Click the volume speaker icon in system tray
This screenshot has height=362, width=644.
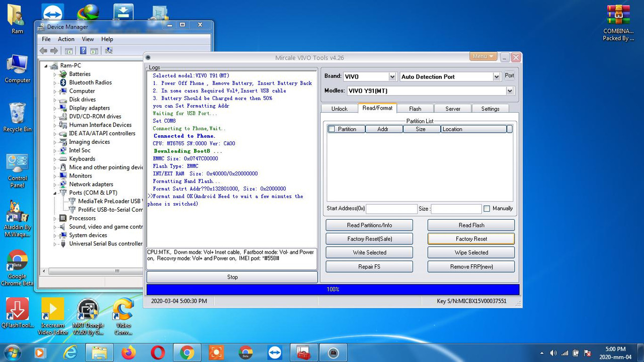tap(553, 352)
